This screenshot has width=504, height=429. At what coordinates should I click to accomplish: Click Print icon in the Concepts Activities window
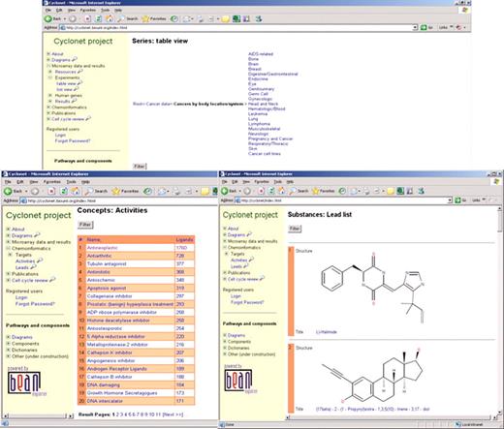click(177, 192)
